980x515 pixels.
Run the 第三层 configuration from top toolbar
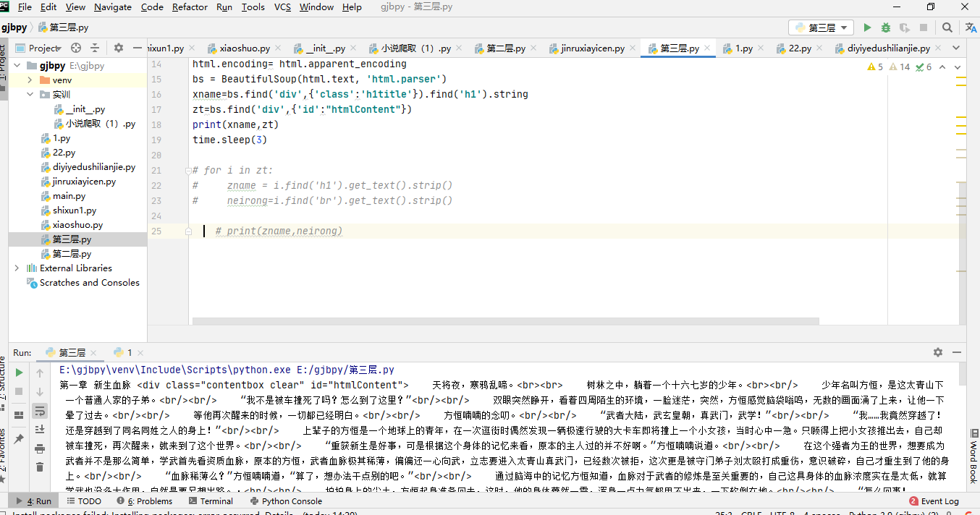coord(867,27)
